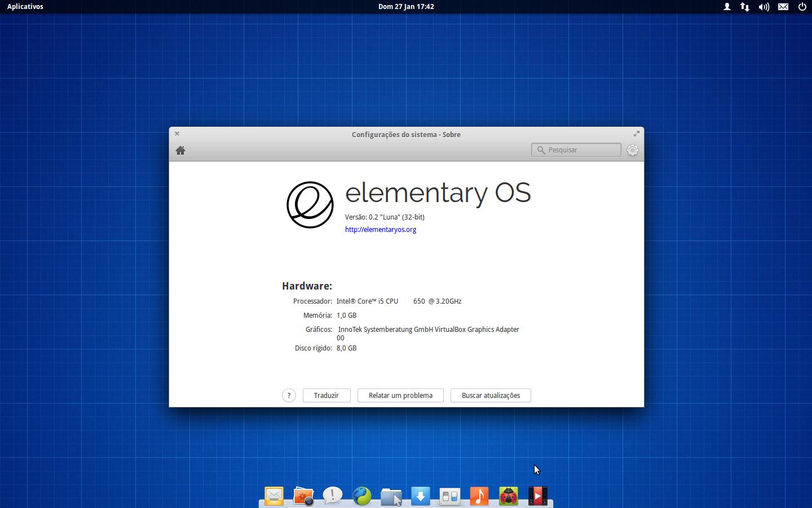Open Shotwell photo manager from the dock
Viewport: 812px width, 508px height.
pos(303,496)
